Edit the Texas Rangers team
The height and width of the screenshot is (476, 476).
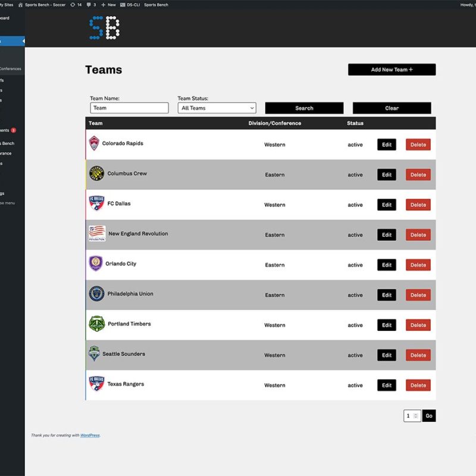click(386, 385)
